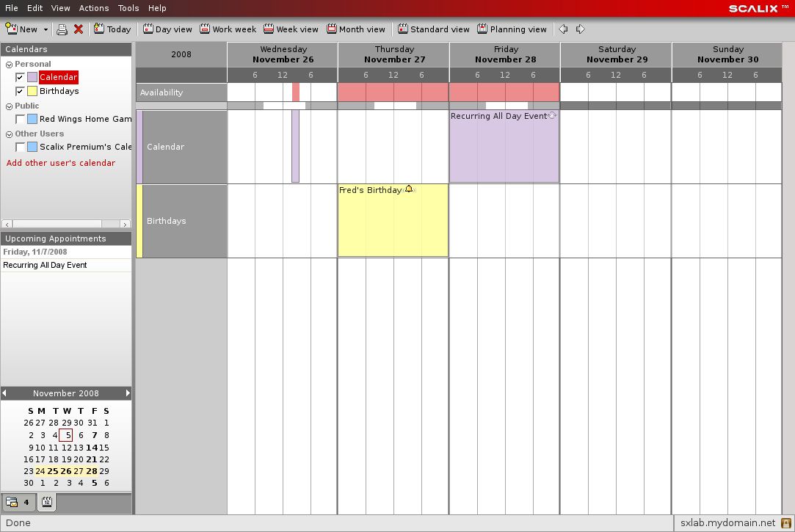Viewport: 795px width, 532px height.
Task: Collapse the Other Users group
Action: click(x=9, y=134)
